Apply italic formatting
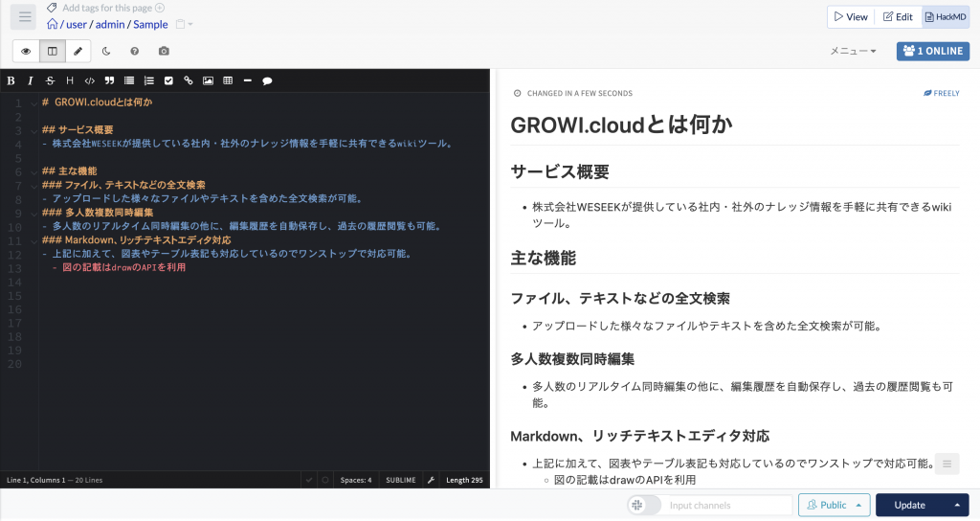Viewport: 980px width, 521px height. (x=30, y=80)
